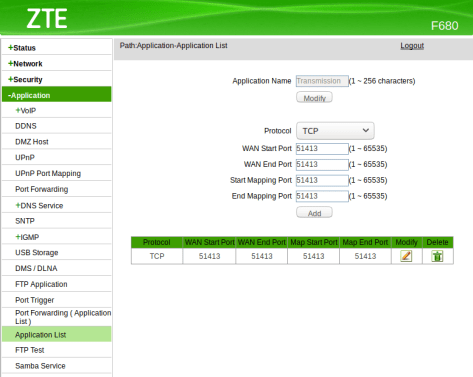The image size is (473, 377).
Task: Open the Protocol dropdown showing TCP
Action: pos(335,131)
